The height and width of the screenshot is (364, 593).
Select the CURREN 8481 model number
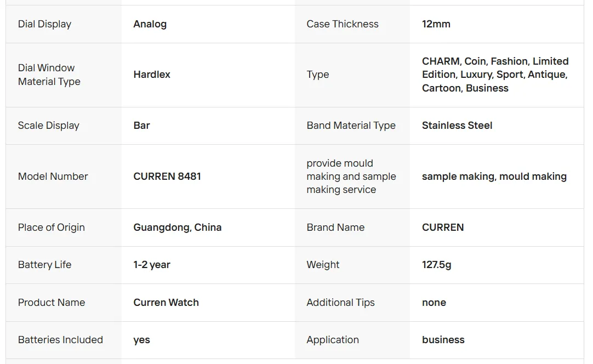tap(167, 177)
